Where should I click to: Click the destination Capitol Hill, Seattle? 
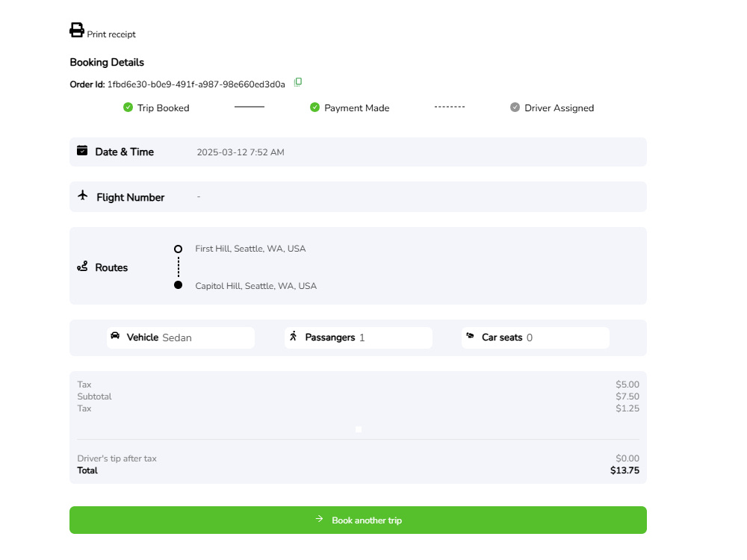(255, 286)
